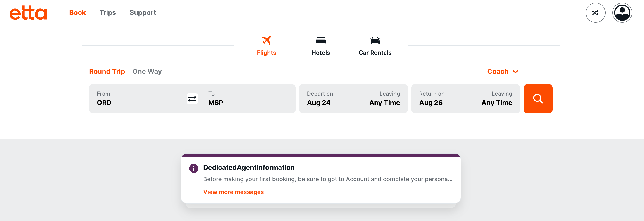The image size is (644, 221).
Task: Open the user profile avatar
Action: pyautogui.click(x=622, y=13)
